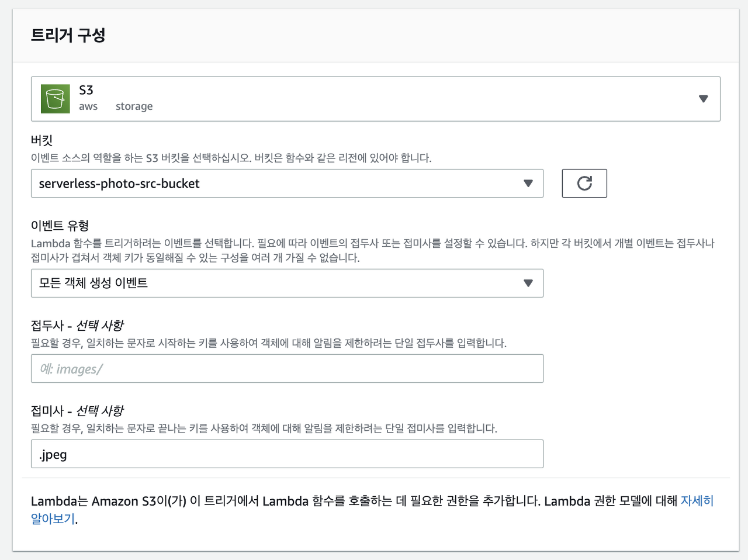Click the 'aws' tag text
This screenshot has height=560, width=748.
tap(88, 106)
